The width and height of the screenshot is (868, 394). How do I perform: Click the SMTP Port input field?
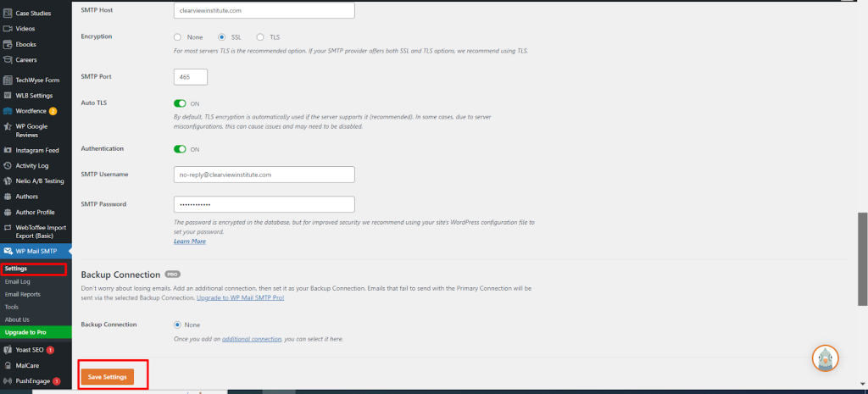click(191, 77)
